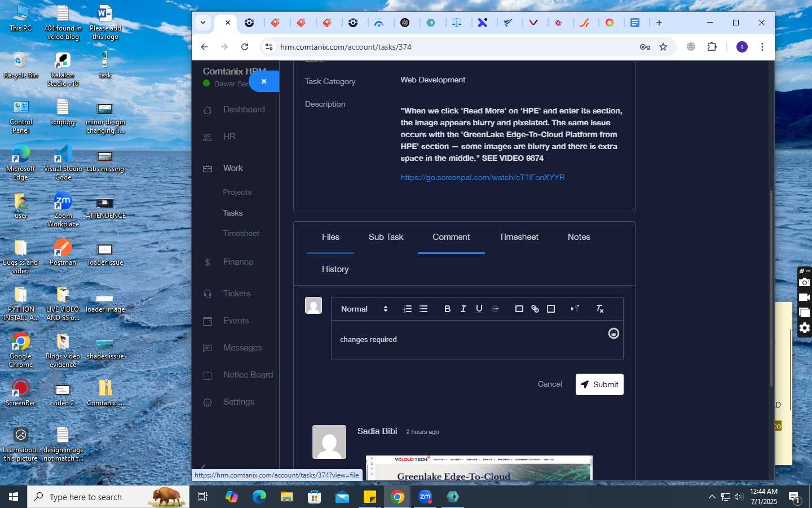Select the Postman desktop icon

(63, 252)
